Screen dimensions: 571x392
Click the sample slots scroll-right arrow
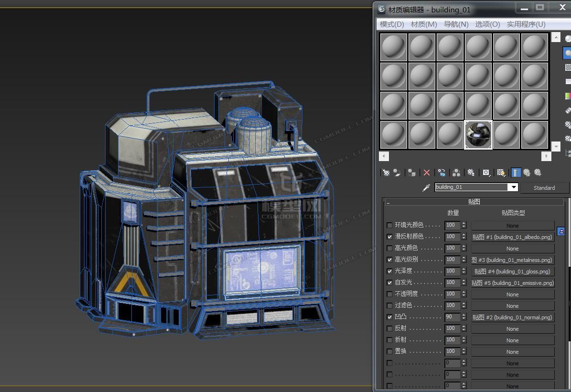coord(546,156)
